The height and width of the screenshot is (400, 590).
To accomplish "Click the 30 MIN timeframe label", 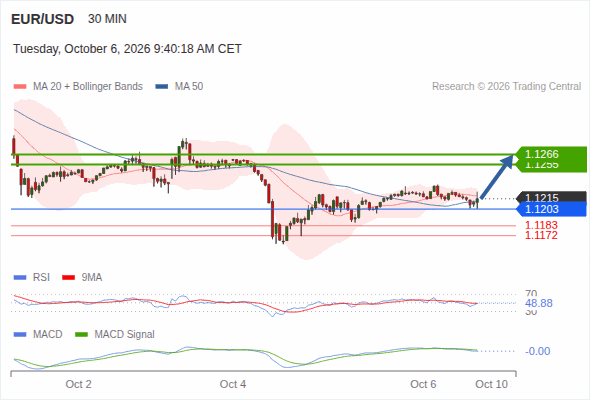I will (x=107, y=19).
